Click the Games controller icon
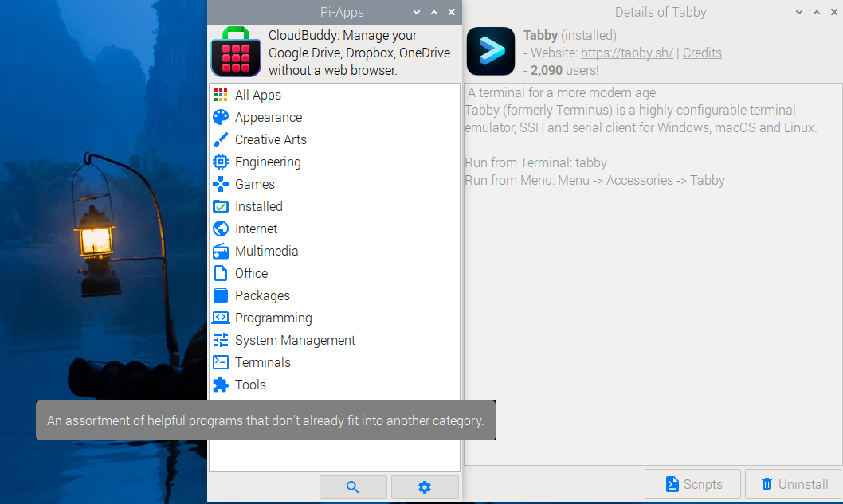Image resolution: width=843 pixels, height=504 pixels. 221,184
